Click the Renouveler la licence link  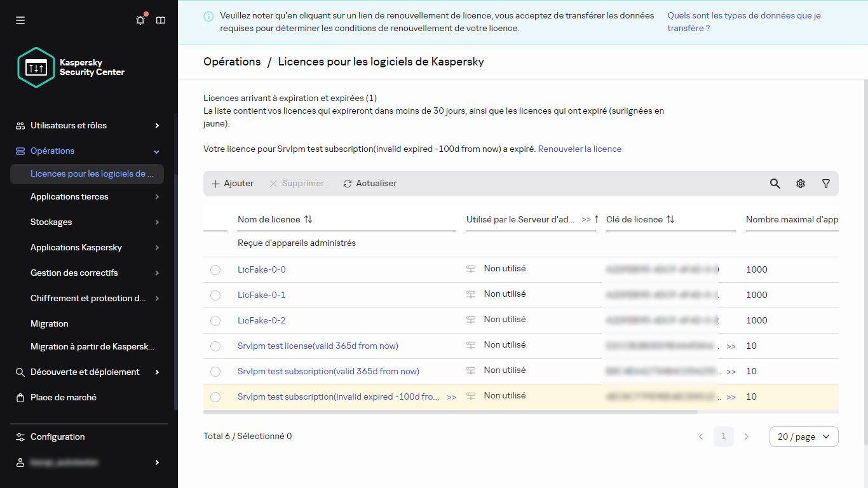pos(580,149)
